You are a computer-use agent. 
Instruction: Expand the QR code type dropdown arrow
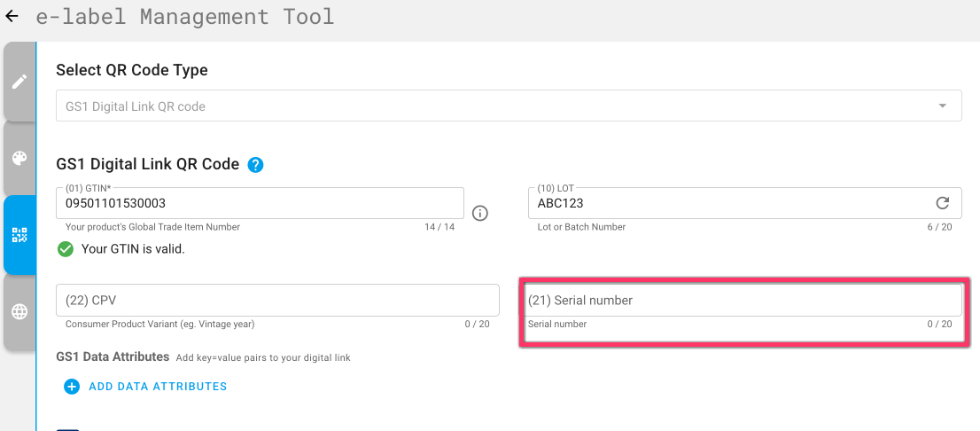point(943,106)
